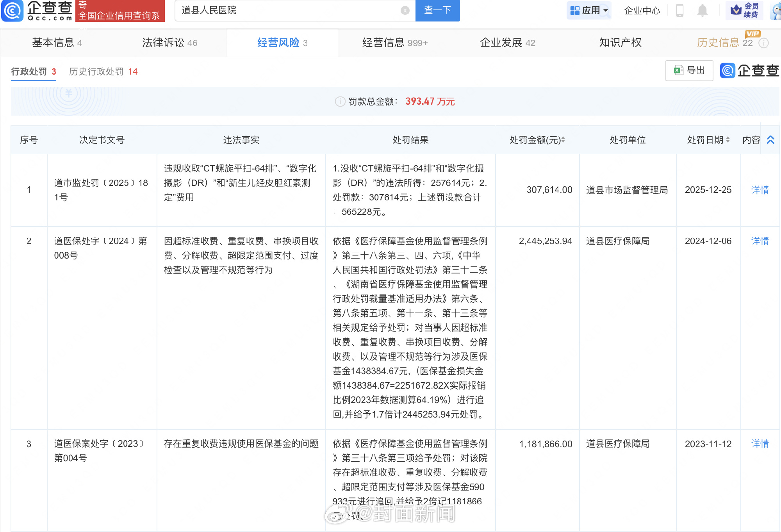Sort by 处罚日期 column
The image size is (781, 532).
click(x=728, y=140)
